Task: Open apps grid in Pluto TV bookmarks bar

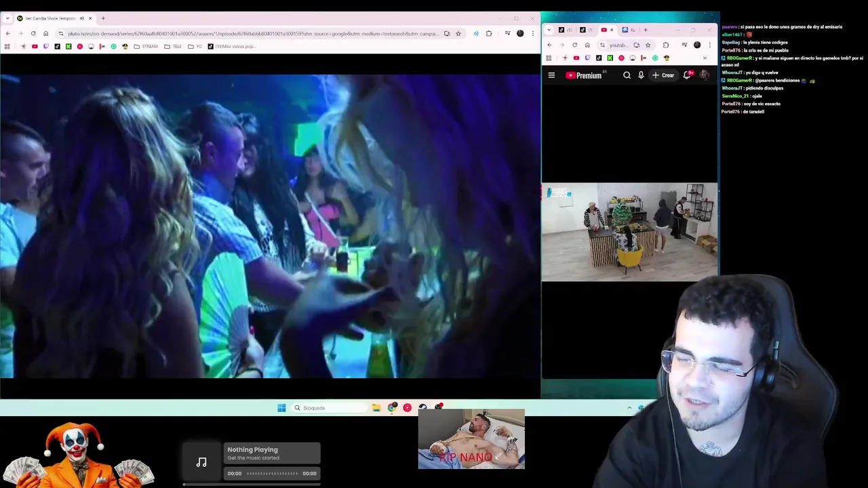Action: pos(7,46)
